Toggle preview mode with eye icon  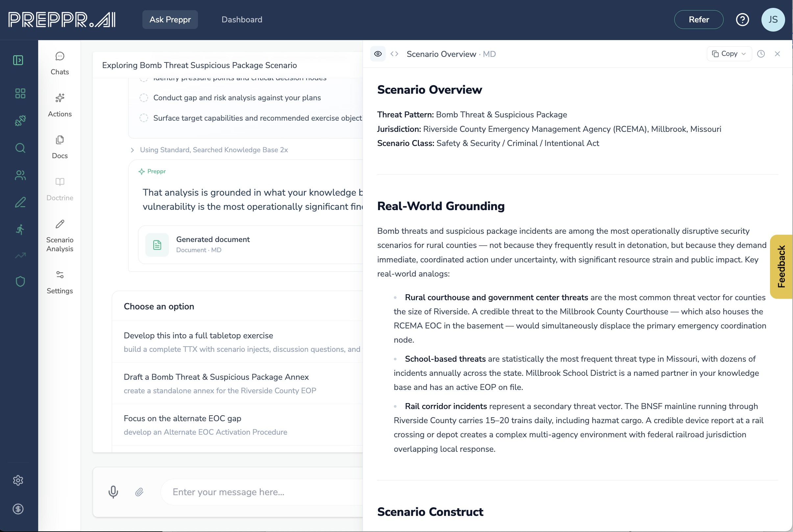tap(378, 54)
